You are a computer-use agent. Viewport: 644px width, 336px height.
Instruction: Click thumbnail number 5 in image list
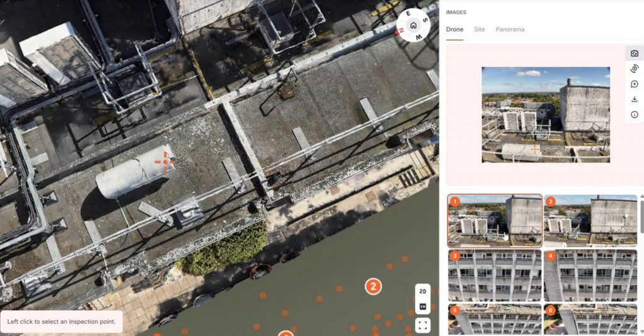(494, 320)
